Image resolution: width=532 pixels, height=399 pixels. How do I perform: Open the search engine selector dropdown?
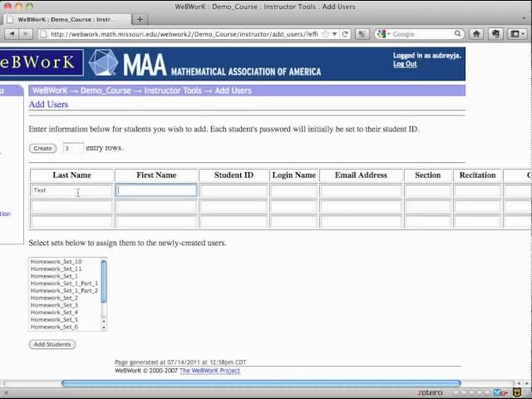[x=383, y=34]
